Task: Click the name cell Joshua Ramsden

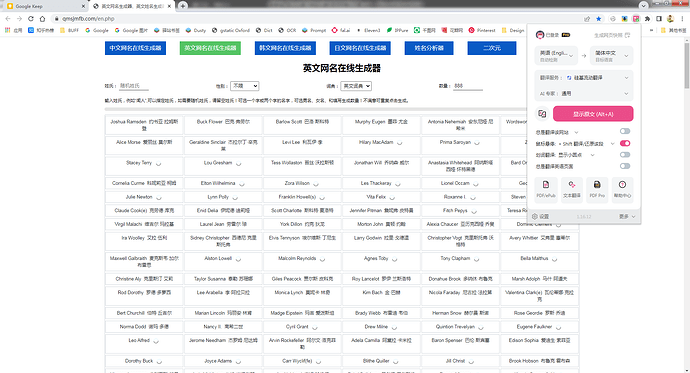Action: 144,125
